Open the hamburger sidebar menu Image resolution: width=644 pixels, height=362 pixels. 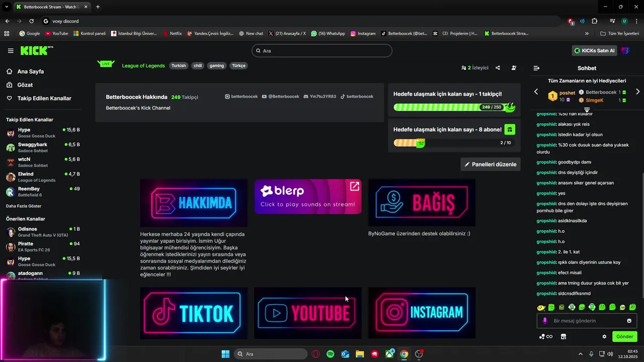11,51
